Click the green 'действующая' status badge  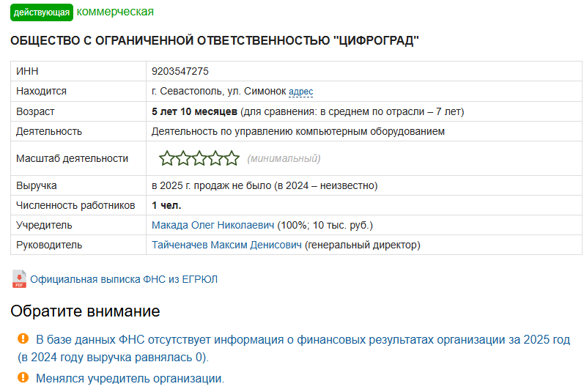click(42, 12)
